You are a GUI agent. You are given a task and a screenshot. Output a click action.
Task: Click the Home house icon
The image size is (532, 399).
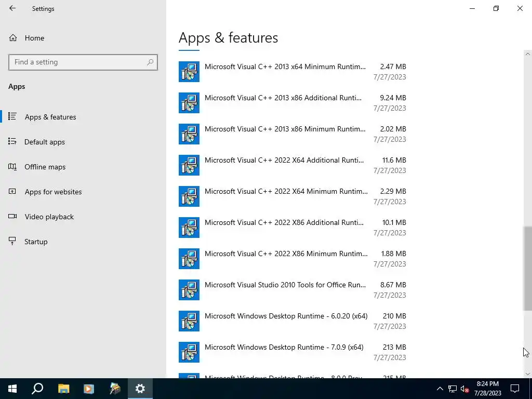[x=13, y=37]
